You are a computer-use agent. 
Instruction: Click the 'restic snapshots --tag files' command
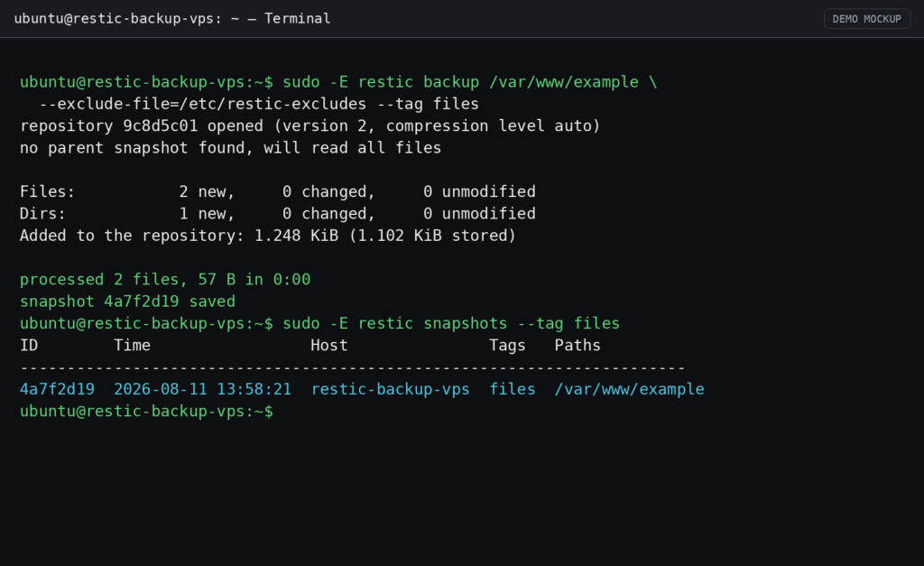pyautogui.click(x=451, y=323)
